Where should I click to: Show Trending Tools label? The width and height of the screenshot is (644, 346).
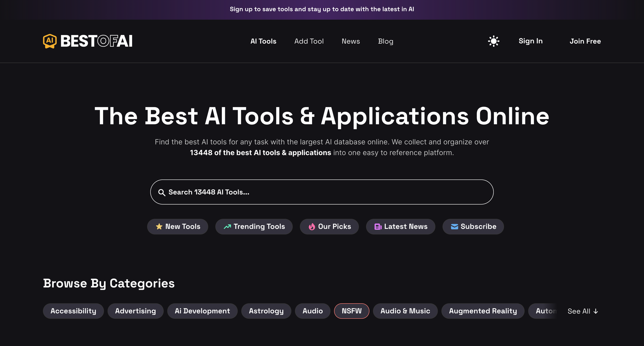click(259, 227)
